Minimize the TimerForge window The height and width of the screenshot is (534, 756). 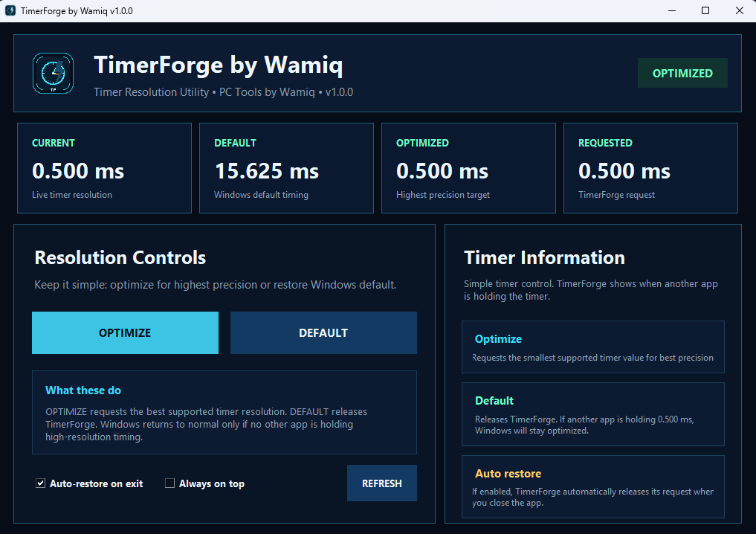[x=671, y=10]
